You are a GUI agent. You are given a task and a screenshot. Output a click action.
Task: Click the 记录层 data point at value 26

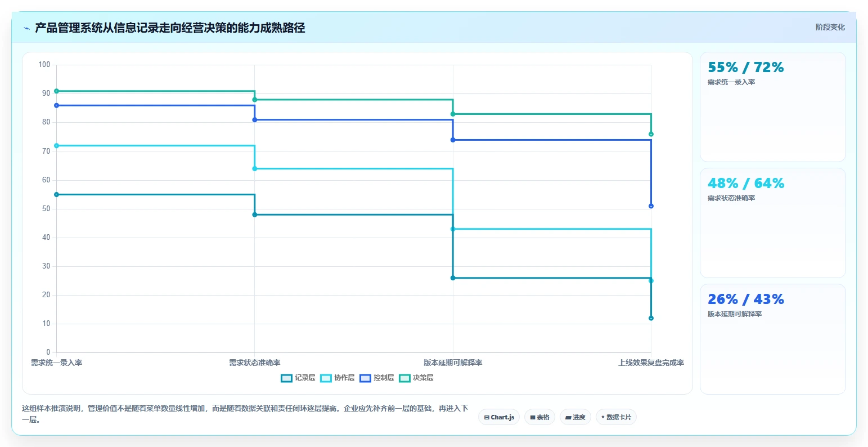click(453, 278)
